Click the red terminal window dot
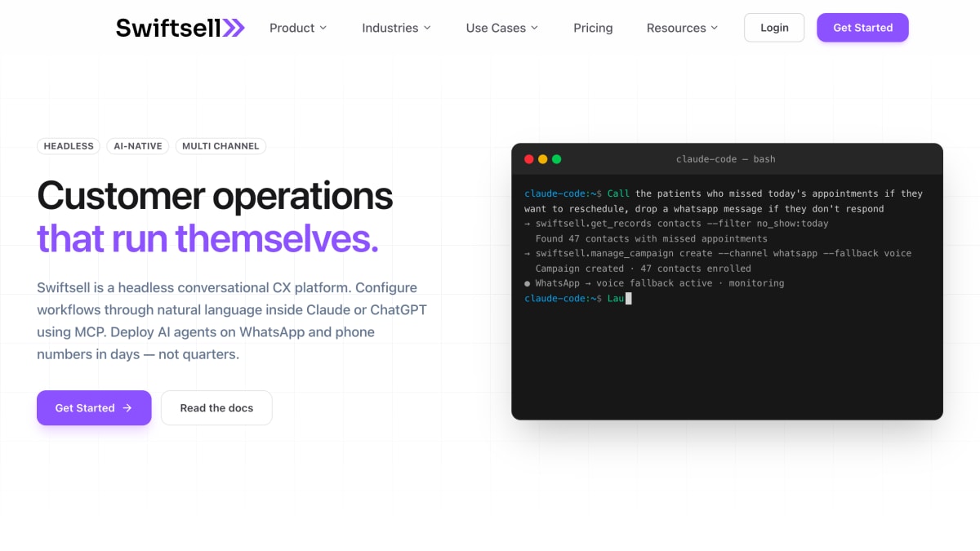This screenshot has height=551, width=980. tap(529, 159)
